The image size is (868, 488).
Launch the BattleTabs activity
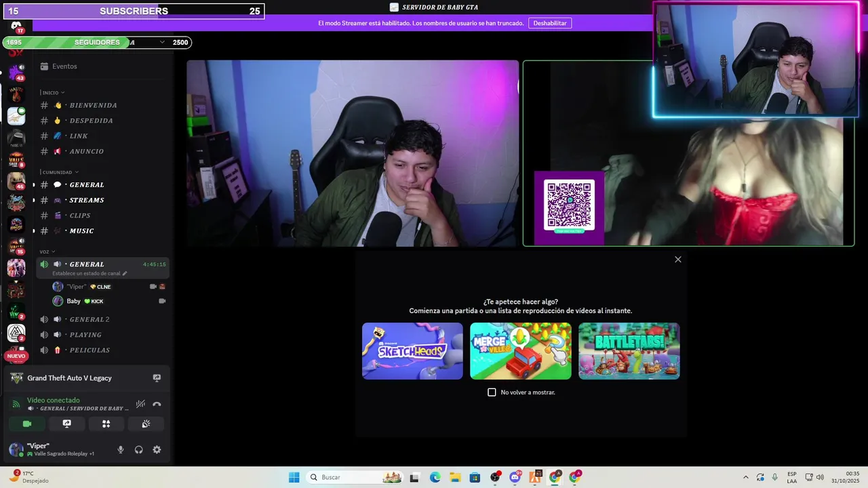click(629, 351)
